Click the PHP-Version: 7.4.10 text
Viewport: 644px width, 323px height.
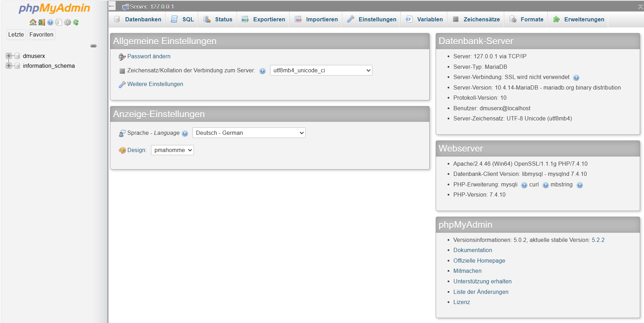click(x=479, y=195)
